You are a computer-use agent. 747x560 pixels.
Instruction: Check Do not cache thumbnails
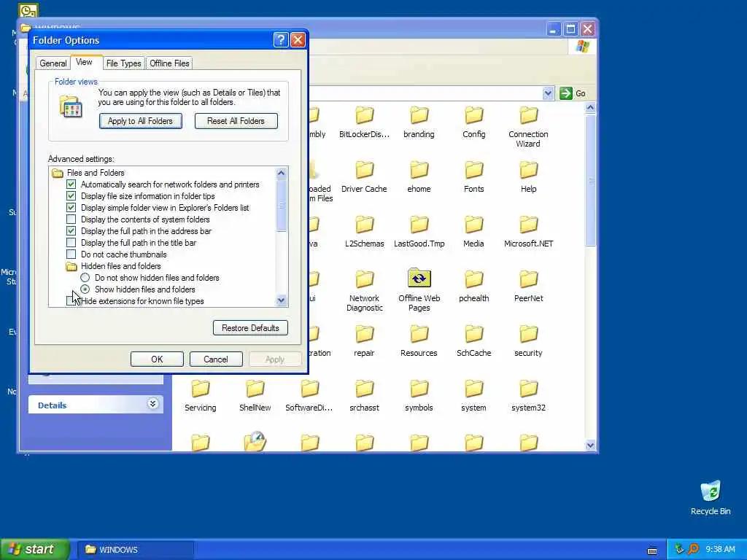[71, 254]
